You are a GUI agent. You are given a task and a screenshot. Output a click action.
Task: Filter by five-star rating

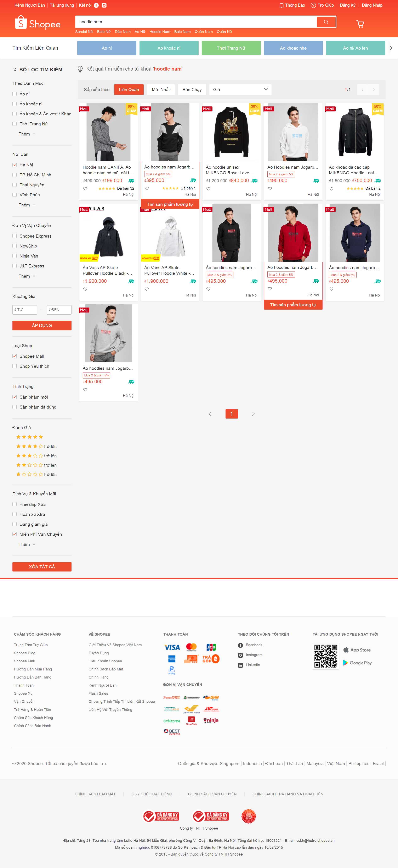[x=30, y=437]
